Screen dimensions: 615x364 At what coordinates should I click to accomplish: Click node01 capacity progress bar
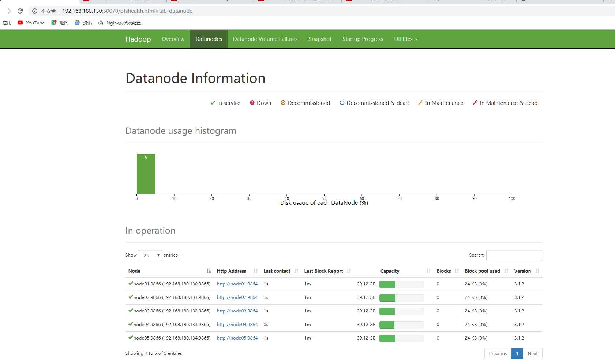(401, 284)
